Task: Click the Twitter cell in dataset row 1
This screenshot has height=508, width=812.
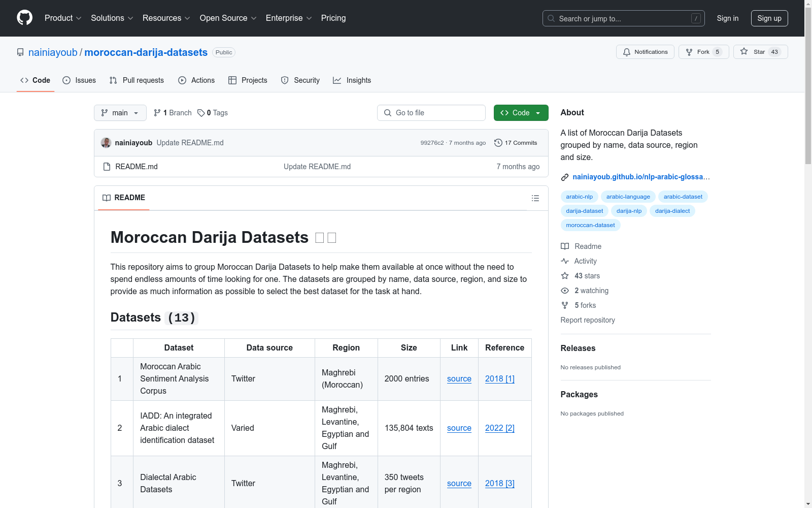Action: coord(269,379)
